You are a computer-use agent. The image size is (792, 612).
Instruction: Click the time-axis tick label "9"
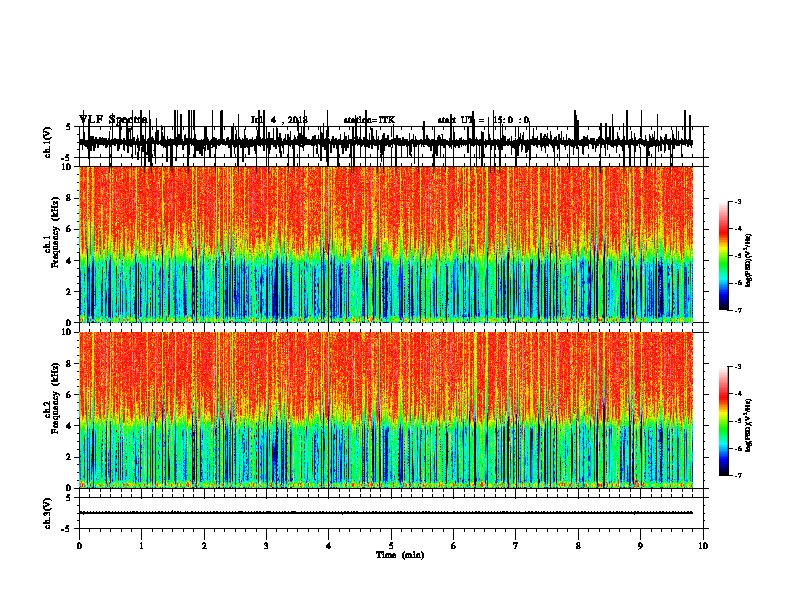coord(640,545)
